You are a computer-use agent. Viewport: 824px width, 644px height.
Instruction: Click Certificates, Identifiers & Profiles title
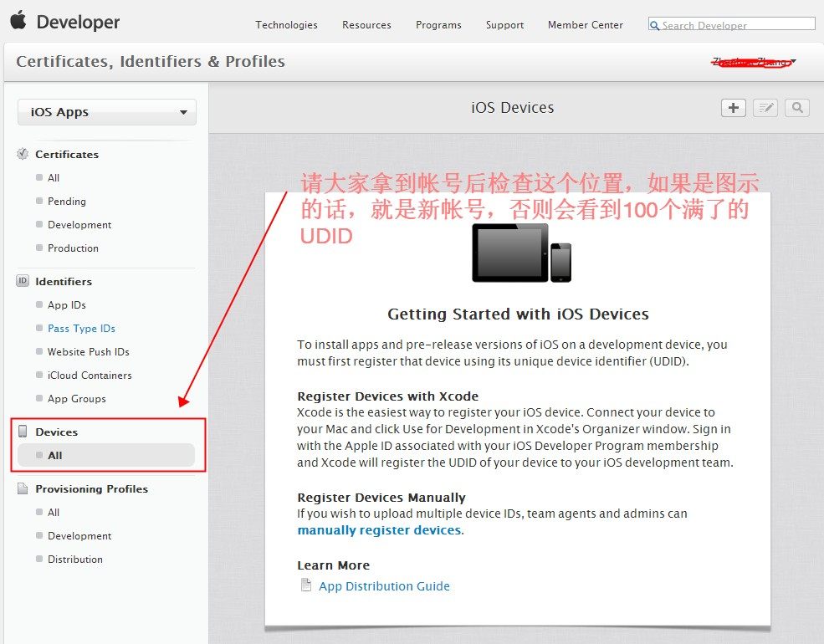coord(151,61)
